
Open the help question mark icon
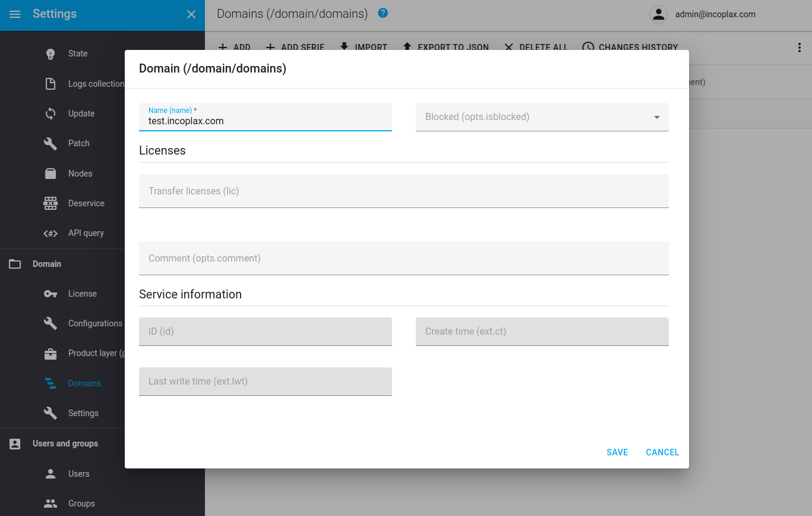point(383,12)
